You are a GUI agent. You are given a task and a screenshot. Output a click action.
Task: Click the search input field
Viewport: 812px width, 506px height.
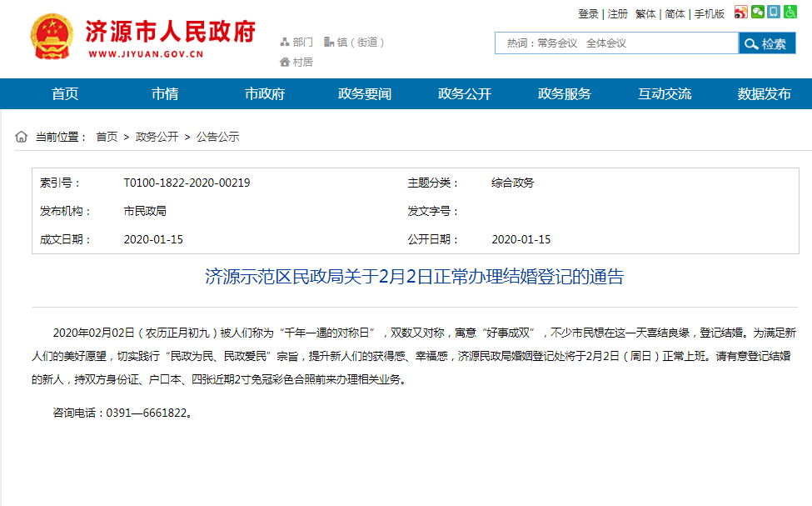tap(616, 43)
